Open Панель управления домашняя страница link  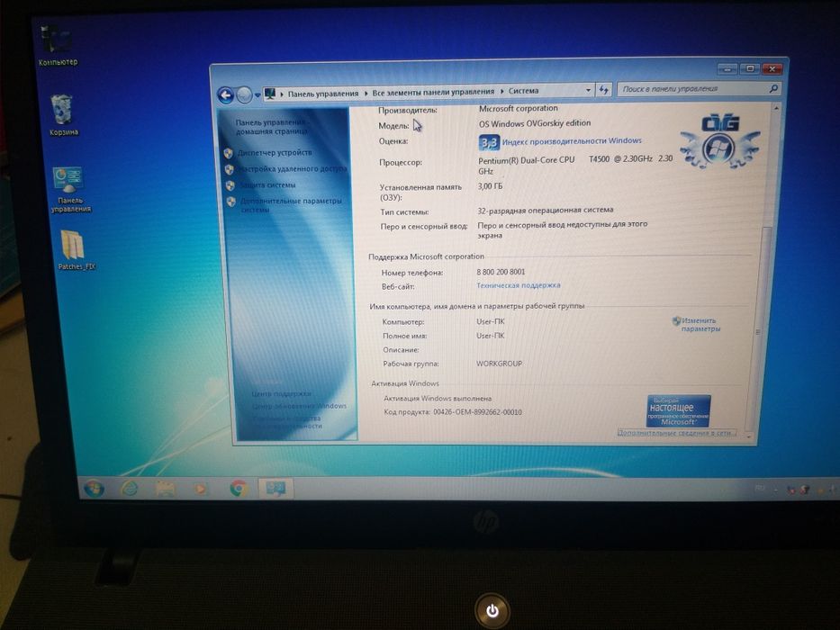click(x=271, y=126)
